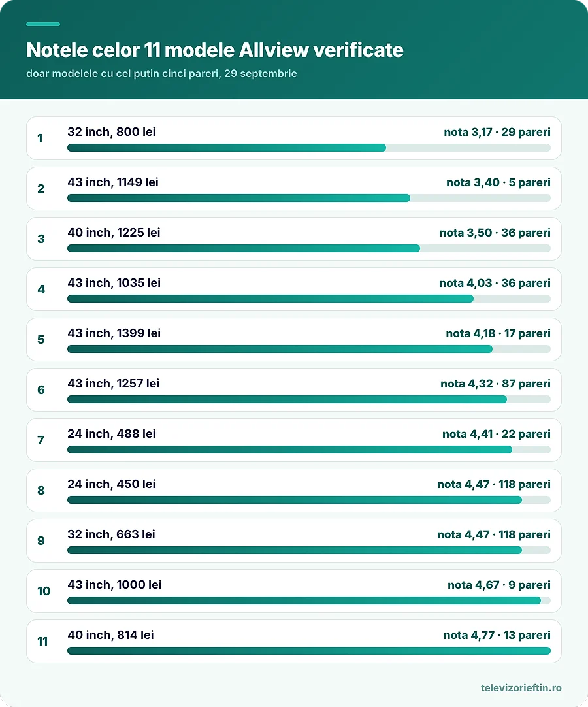Viewport: 588px width, 707px height.
Task: Click the title 'Notele celor 11 modele Allview verificate'
Action: [215, 50]
